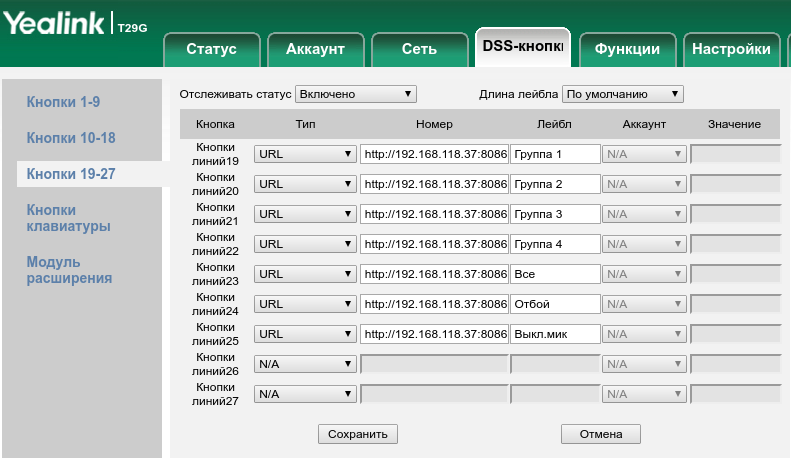The height and width of the screenshot is (458, 791).
Task: Open the type dropdown for line key 19
Action: point(305,154)
